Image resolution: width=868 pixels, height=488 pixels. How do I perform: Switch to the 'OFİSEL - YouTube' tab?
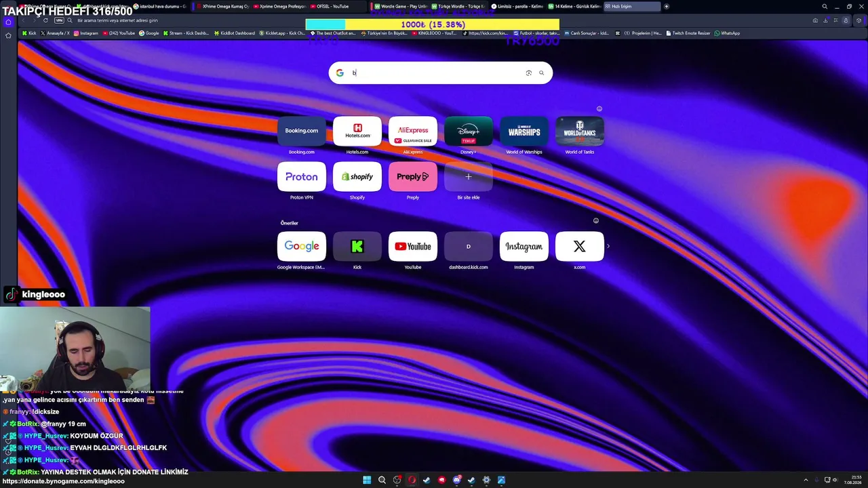pyautogui.click(x=339, y=6)
